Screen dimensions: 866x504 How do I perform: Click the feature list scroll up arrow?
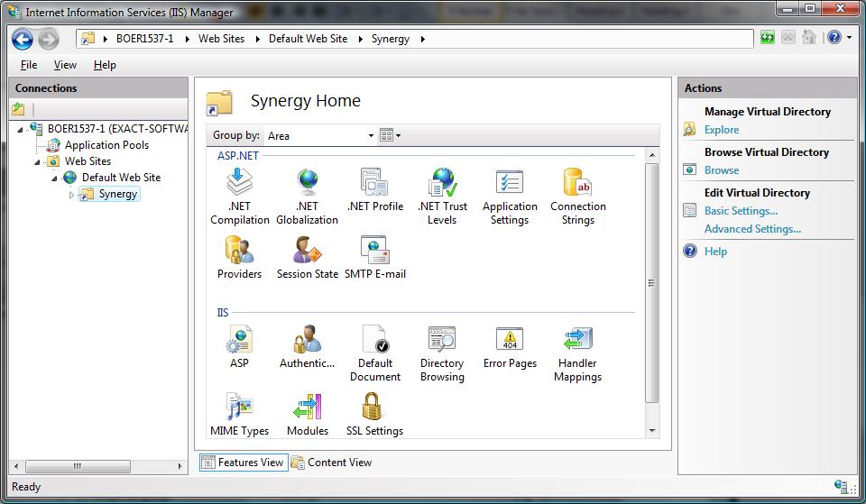pyautogui.click(x=651, y=155)
